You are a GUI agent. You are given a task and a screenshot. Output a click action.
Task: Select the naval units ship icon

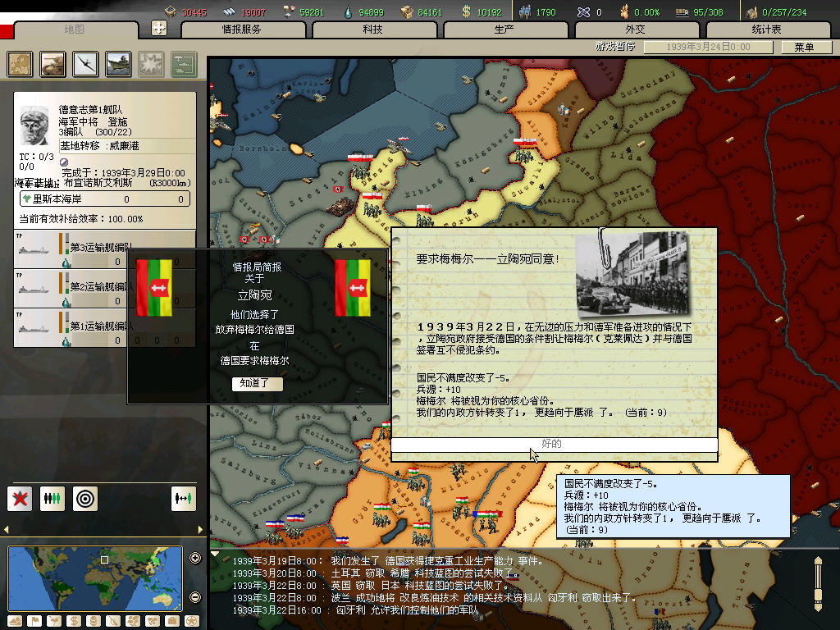pos(118,64)
